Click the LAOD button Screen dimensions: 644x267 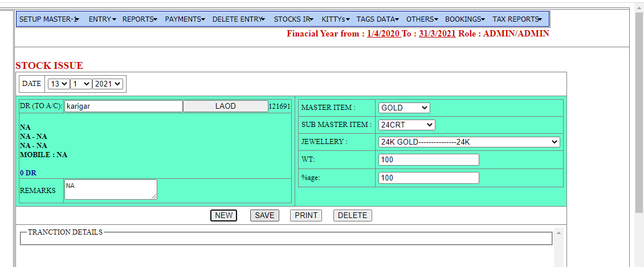pos(225,106)
